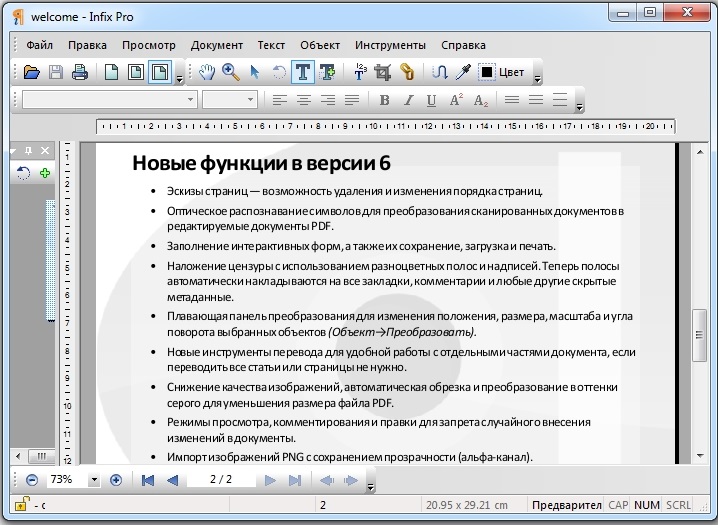Zoom out with the minus button
Viewport: 718px width, 525px height.
[x=32, y=480]
